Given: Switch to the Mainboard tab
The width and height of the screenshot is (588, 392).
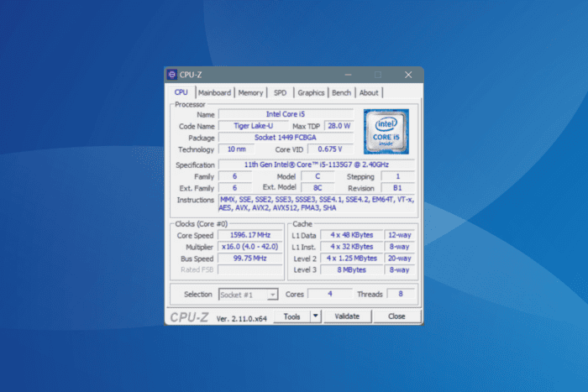Looking at the screenshot, I should (x=214, y=92).
